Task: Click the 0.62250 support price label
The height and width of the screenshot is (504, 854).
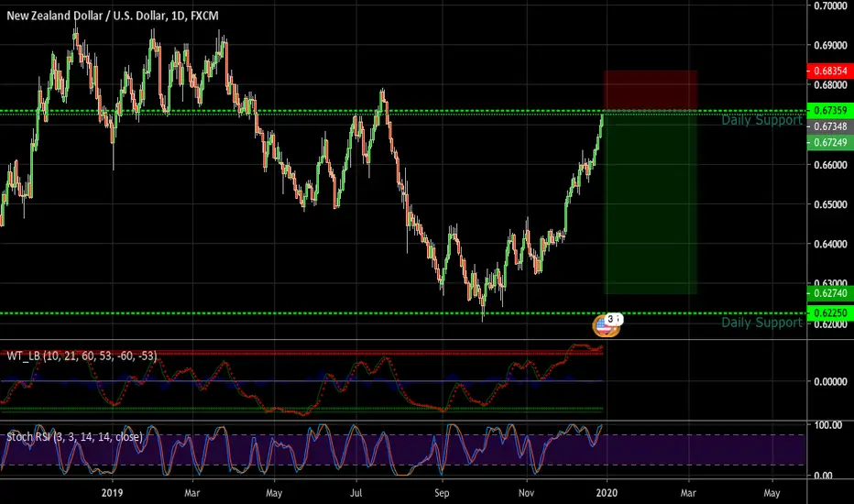Action: [x=830, y=312]
